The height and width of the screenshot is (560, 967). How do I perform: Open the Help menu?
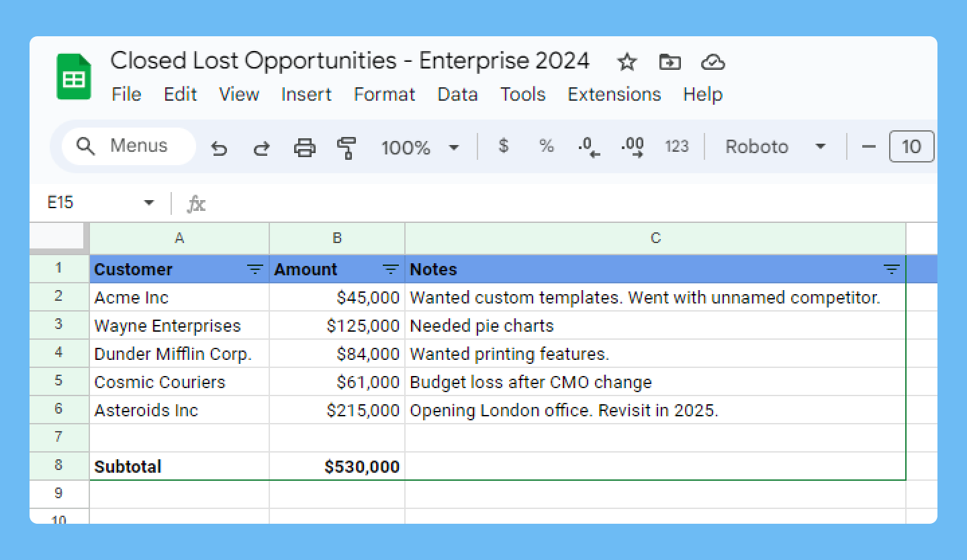click(x=703, y=95)
